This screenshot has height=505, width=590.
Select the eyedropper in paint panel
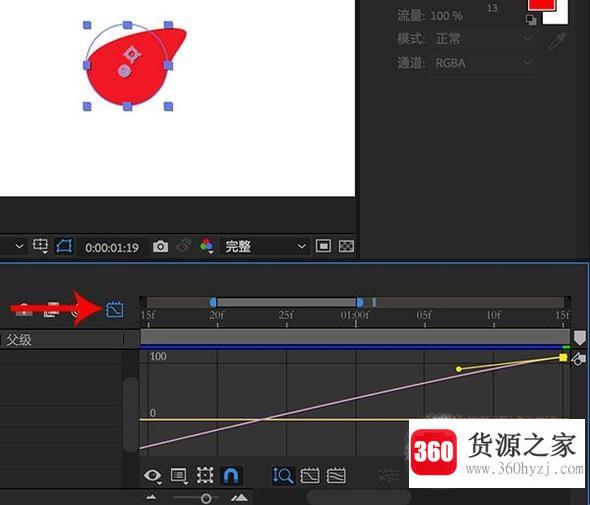[x=557, y=41]
